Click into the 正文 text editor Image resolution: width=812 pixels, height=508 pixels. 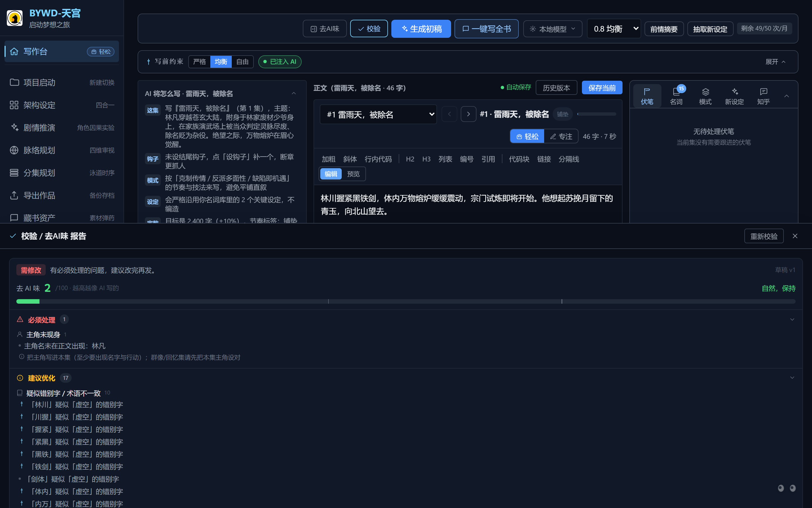pos(468,205)
